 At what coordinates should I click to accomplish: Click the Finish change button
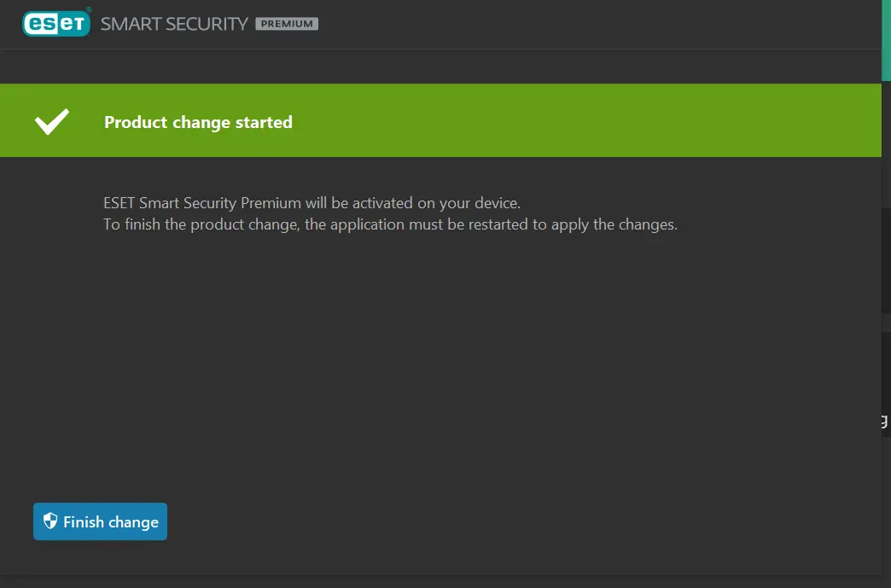tap(100, 521)
